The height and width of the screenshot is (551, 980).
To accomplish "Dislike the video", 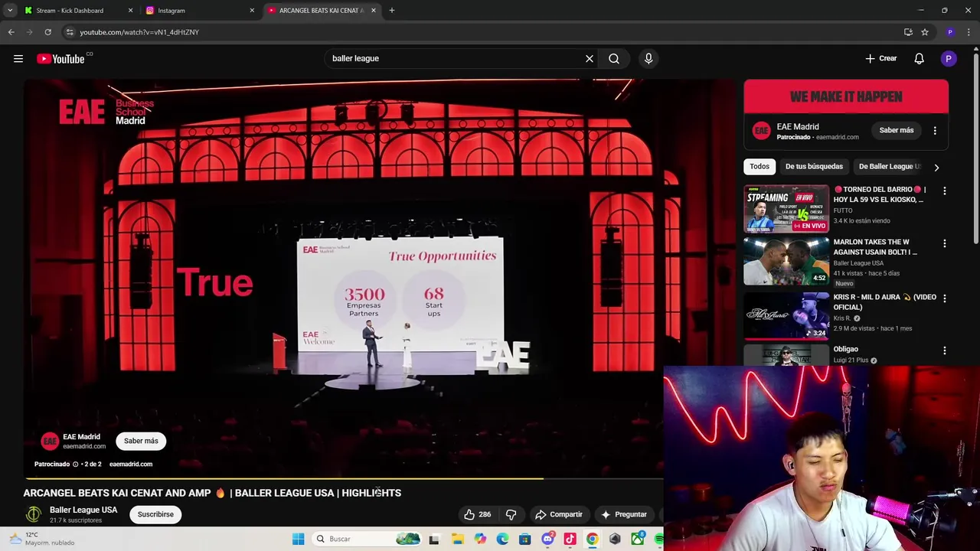I will 511,514.
